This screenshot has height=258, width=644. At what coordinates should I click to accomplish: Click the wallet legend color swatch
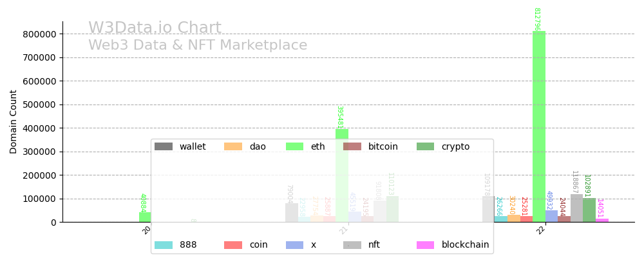[164, 146]
